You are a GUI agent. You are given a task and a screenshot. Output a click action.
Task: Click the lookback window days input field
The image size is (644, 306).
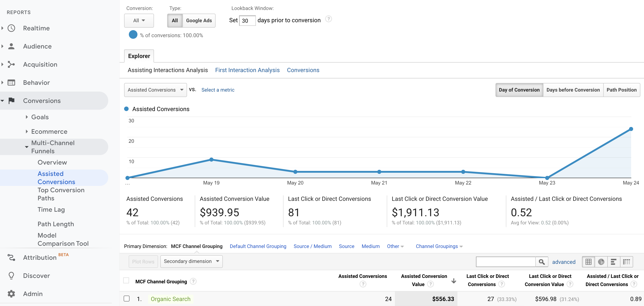point(247,21)
